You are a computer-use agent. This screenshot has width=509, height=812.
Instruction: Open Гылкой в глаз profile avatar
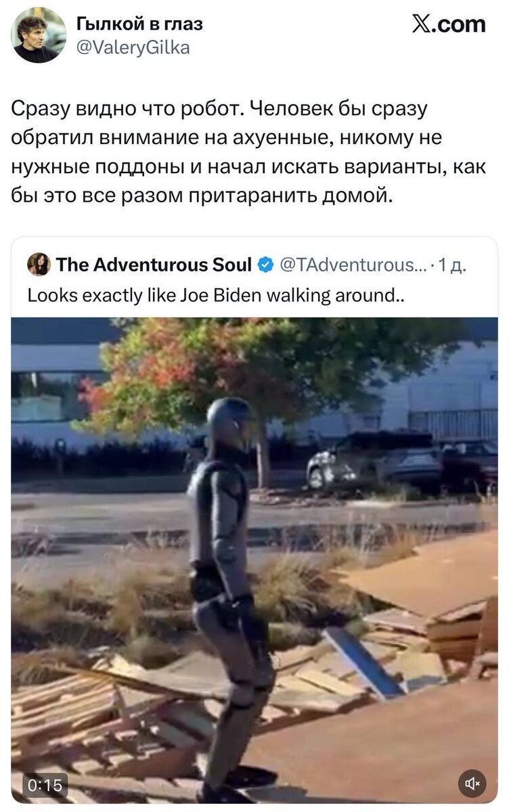point(39,35)
